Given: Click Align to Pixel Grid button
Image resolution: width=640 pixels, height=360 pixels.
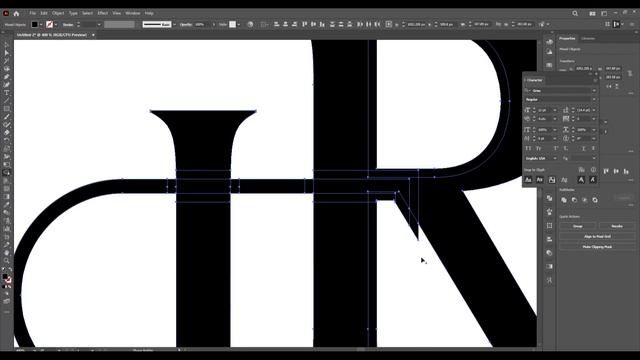Looking at the screenshot, I should tap(597, 236).
